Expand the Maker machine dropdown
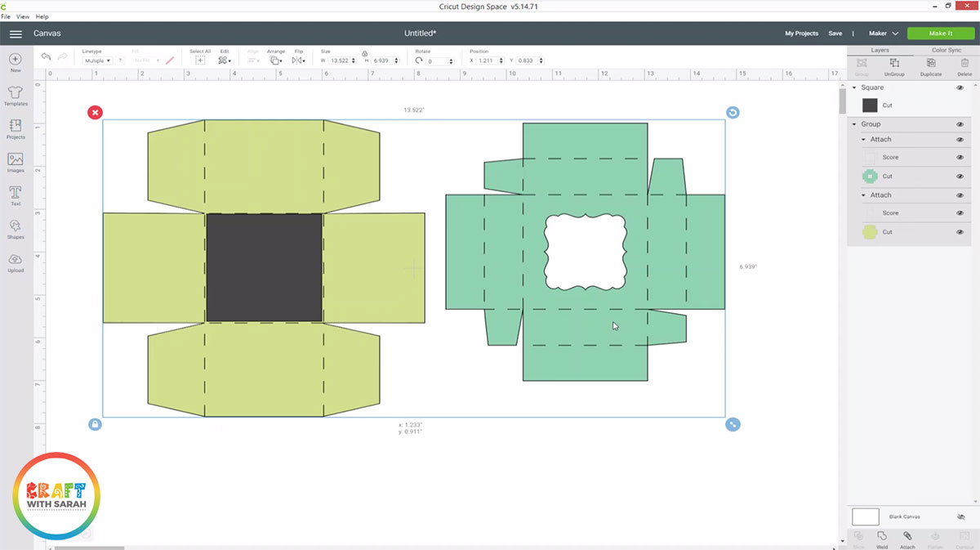The height and width of the screenshot is (550, 980). click(x=883, y=34)
